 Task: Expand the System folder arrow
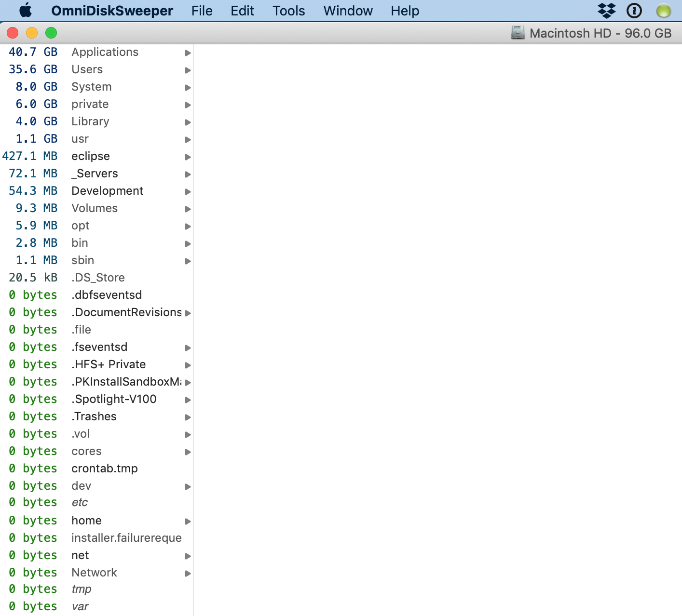coord(188,87)
